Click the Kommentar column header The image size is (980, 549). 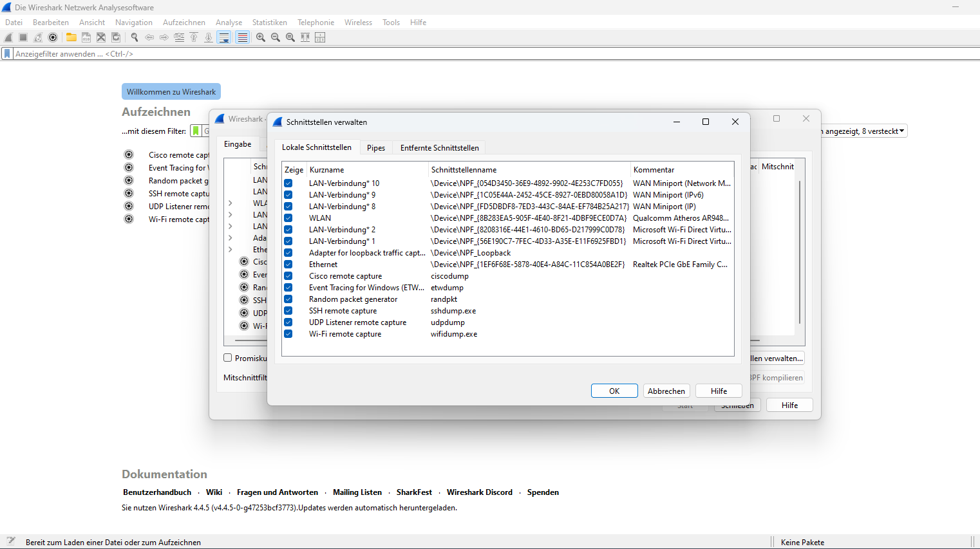[681, 170]
